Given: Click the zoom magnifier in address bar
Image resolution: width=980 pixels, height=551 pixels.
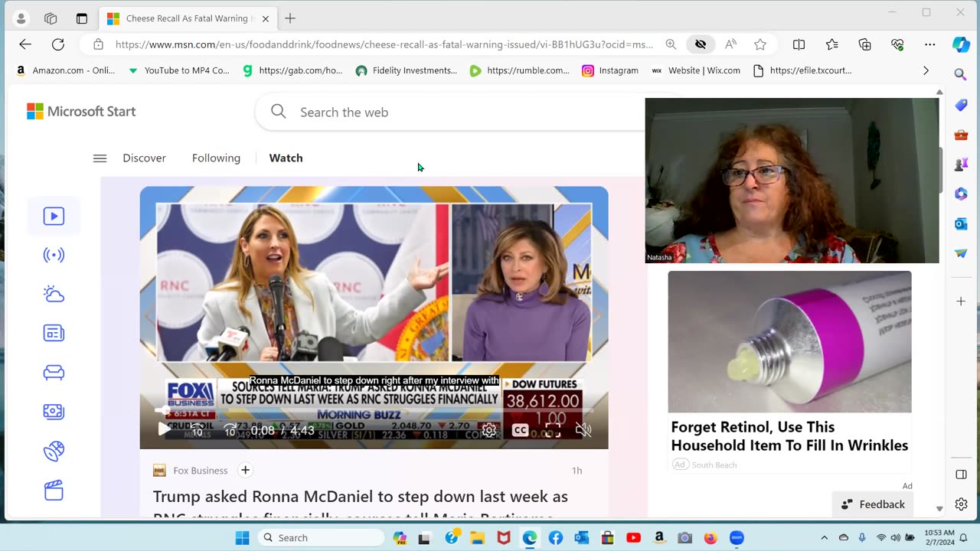Looking at the screenshot, I should coord(671,44).
